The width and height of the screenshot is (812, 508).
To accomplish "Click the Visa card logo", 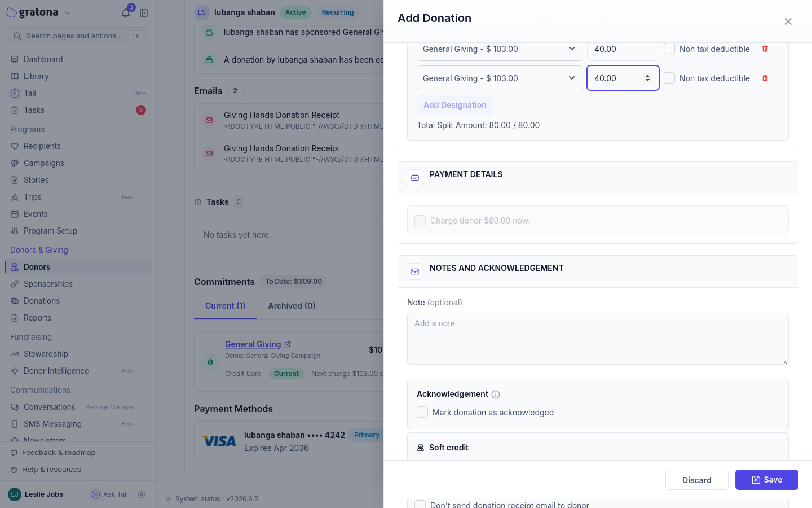I will pos(219,441).
